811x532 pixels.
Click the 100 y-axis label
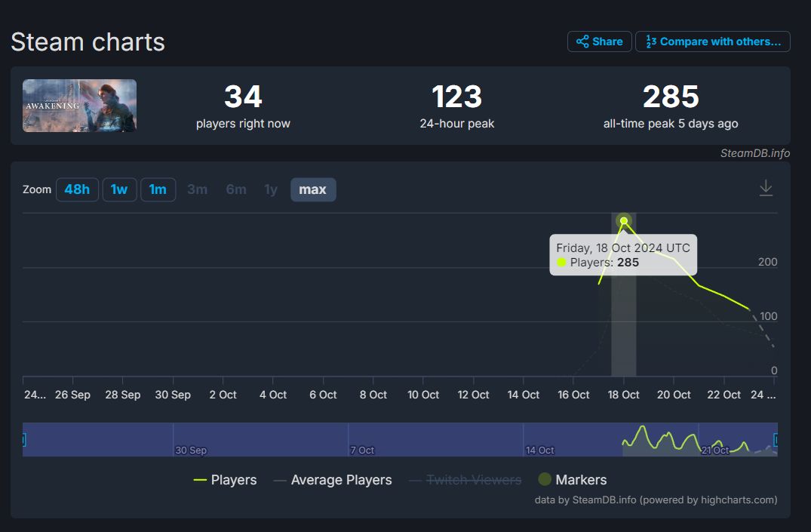pyautogui.click(x=769, y=316)
